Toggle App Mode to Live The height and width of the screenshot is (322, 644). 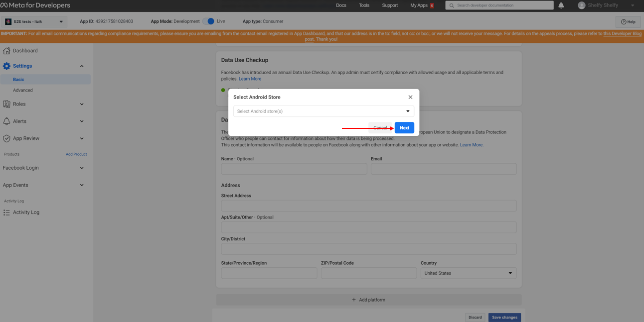pyautogui.click(x=208, y=21)
